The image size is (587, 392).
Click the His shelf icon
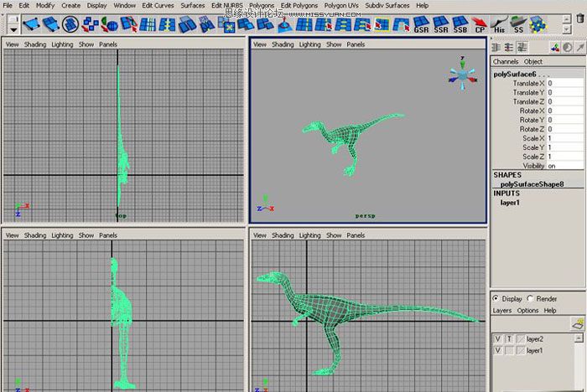click(x=501, y=23)
